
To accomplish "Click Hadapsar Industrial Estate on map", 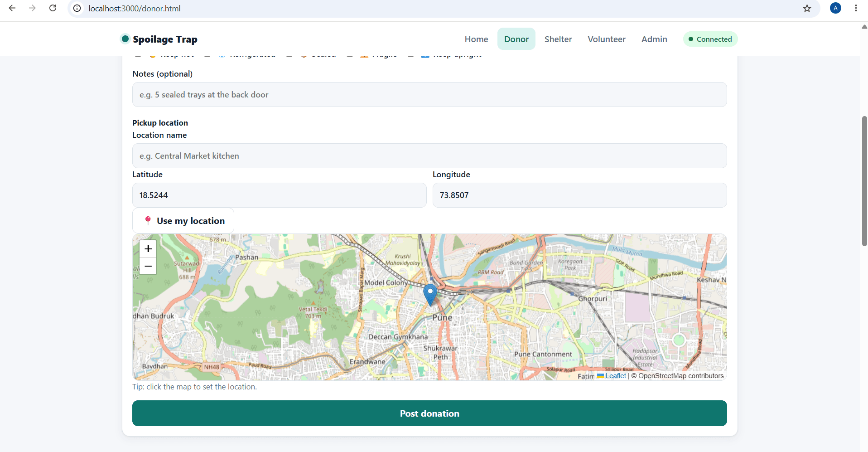I will 645,358.
